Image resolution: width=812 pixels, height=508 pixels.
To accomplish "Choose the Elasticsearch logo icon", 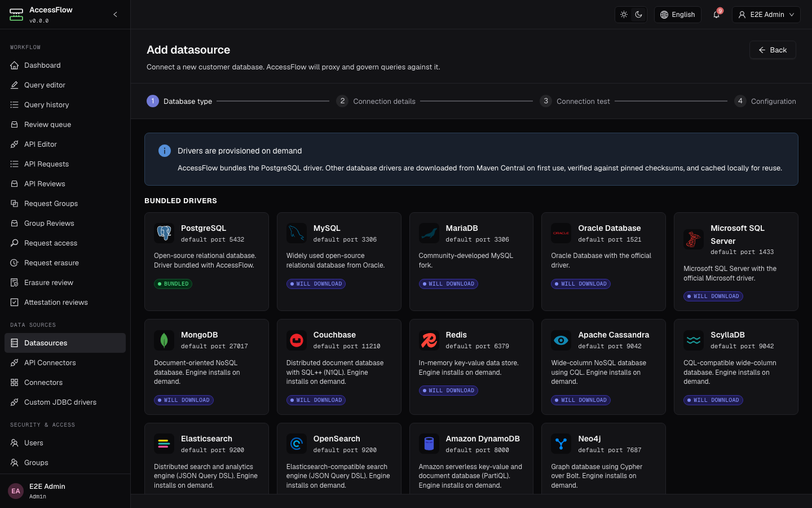I will point(164,444).
